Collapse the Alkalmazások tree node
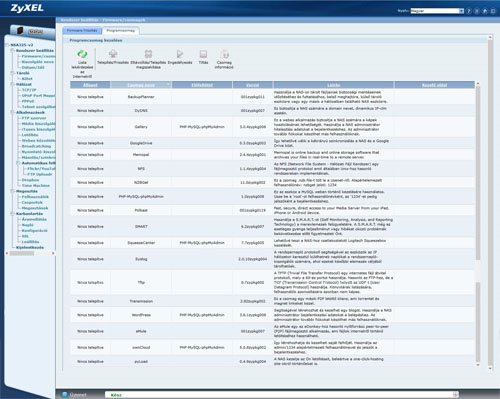Viewport: 500px width, 399px height. coord(13,112)
